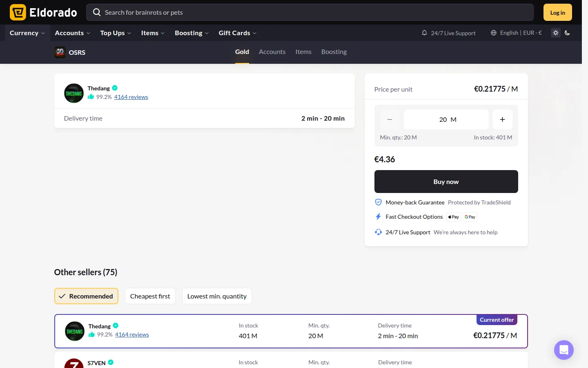
Task: Open 4164 reviews link in Current offer row
Action: pos(132,334)
